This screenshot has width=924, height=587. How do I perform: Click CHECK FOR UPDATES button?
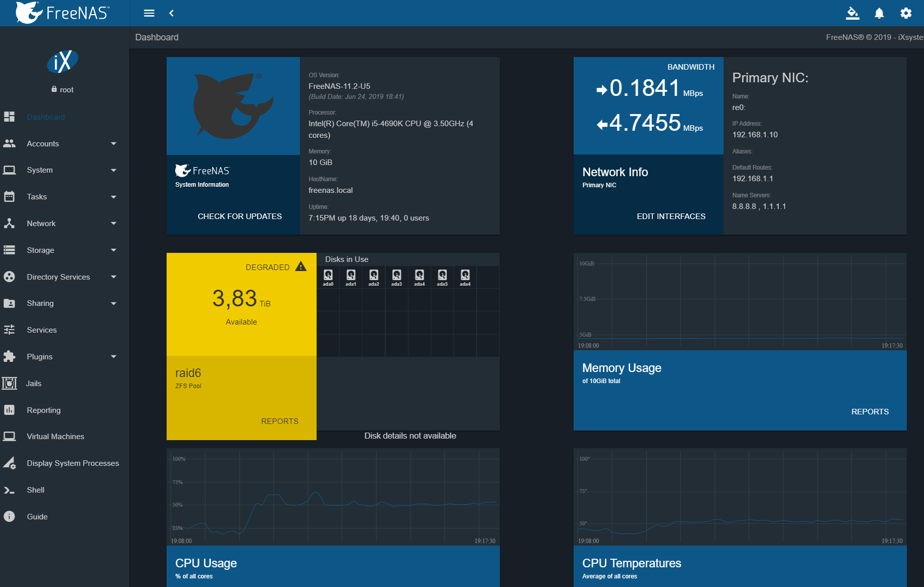click(240, 216)
